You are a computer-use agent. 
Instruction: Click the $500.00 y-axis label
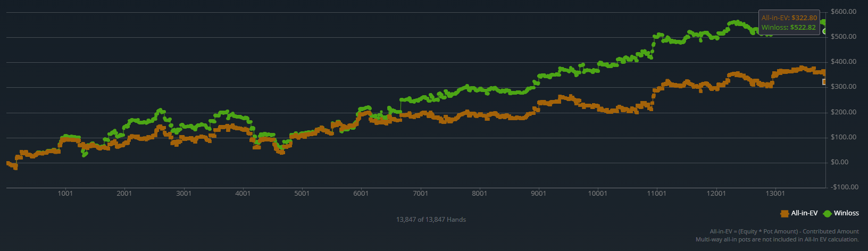[842, 37]
